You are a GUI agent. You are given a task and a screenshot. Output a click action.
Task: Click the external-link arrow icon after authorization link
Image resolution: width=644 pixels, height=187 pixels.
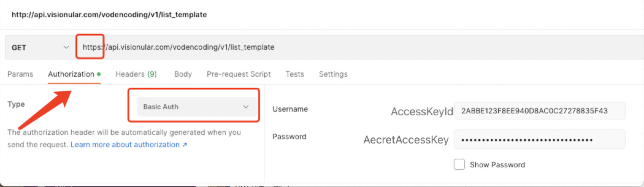(x=185, y=145)
